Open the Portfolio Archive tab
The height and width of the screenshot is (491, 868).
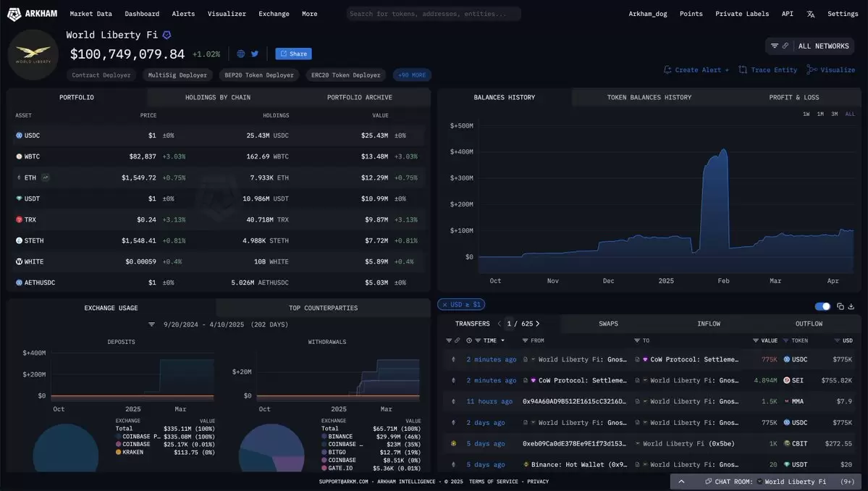359,98
